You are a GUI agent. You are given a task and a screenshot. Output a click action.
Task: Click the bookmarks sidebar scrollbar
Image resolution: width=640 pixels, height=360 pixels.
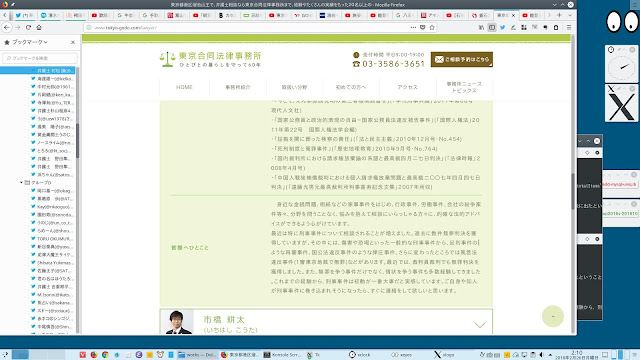[x=77, y=141]
